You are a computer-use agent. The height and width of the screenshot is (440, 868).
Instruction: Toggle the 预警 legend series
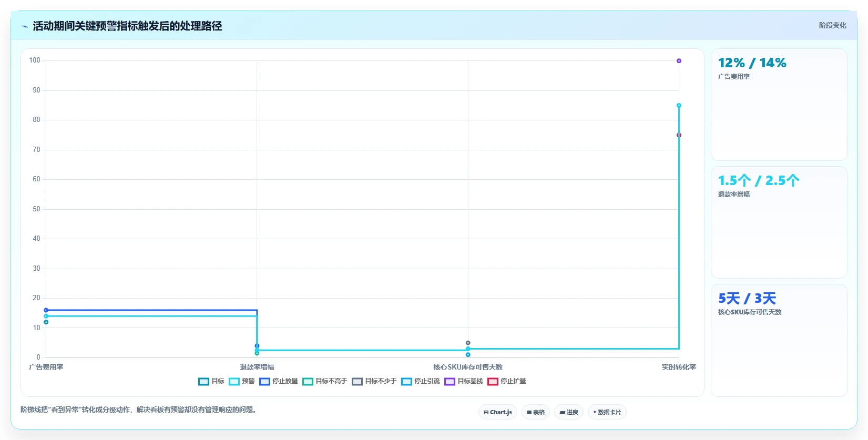[242, 381]
